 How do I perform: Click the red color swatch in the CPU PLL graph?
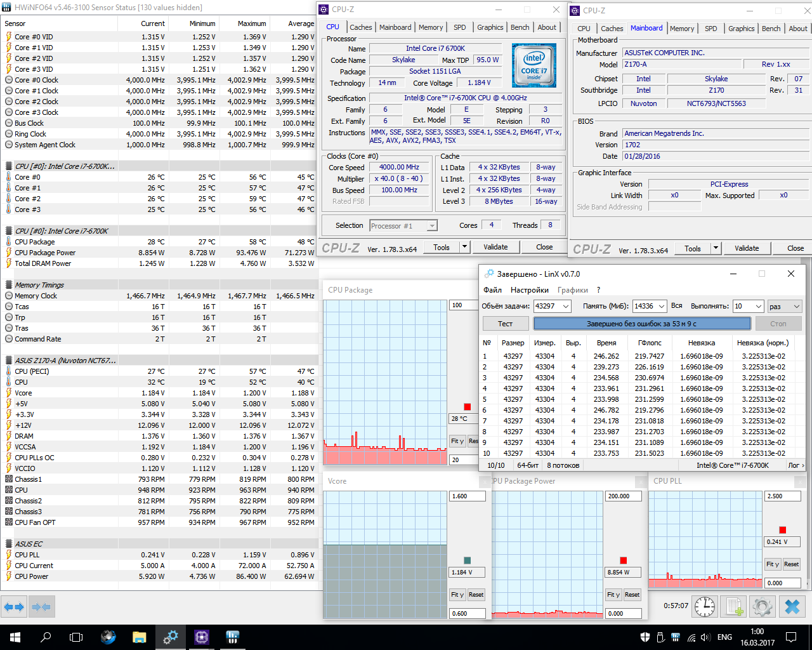point(783,529)
